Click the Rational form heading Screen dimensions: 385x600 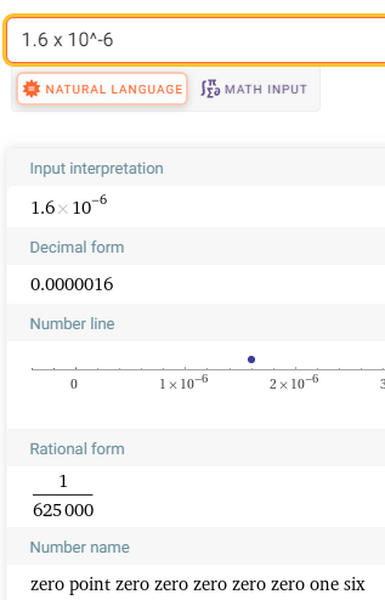coord(77,449)
